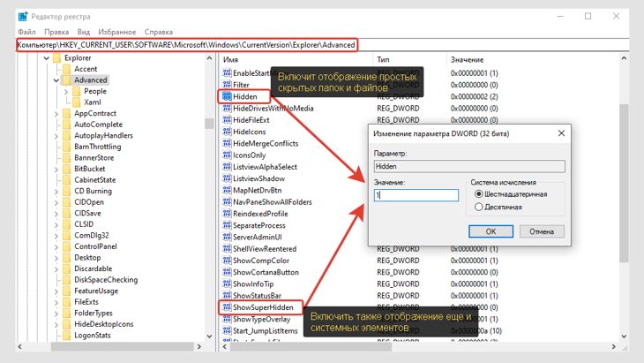Click the ShellViewReentered value icon

[227, 249]
